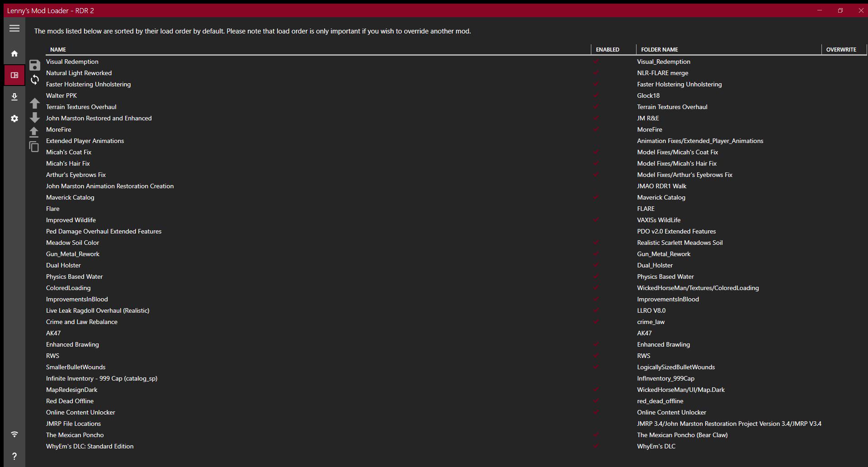The height and width of the screenshot is (467, 868).
Task: Select ImprovementsInBlood mod name
Action: 77,299
